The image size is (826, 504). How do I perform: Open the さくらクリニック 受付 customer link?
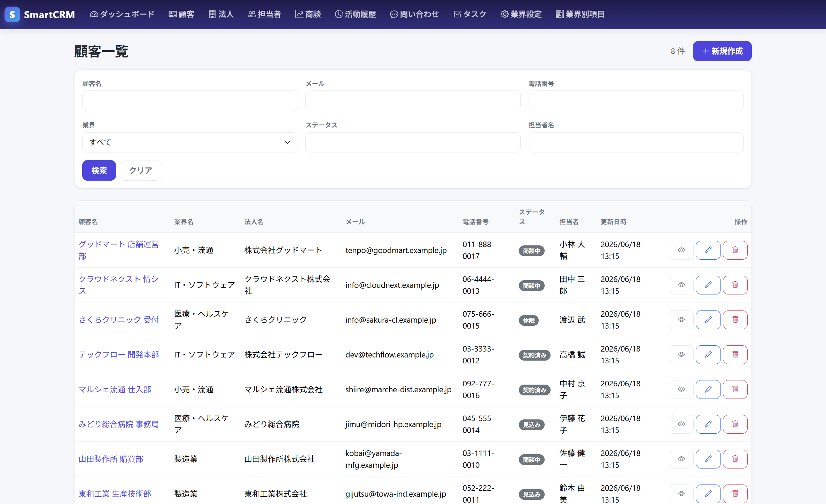click(x=118, y=320)
